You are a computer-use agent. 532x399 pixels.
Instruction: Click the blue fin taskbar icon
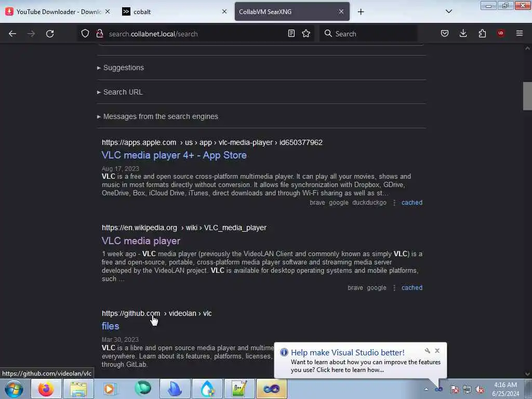coord(175,389)
